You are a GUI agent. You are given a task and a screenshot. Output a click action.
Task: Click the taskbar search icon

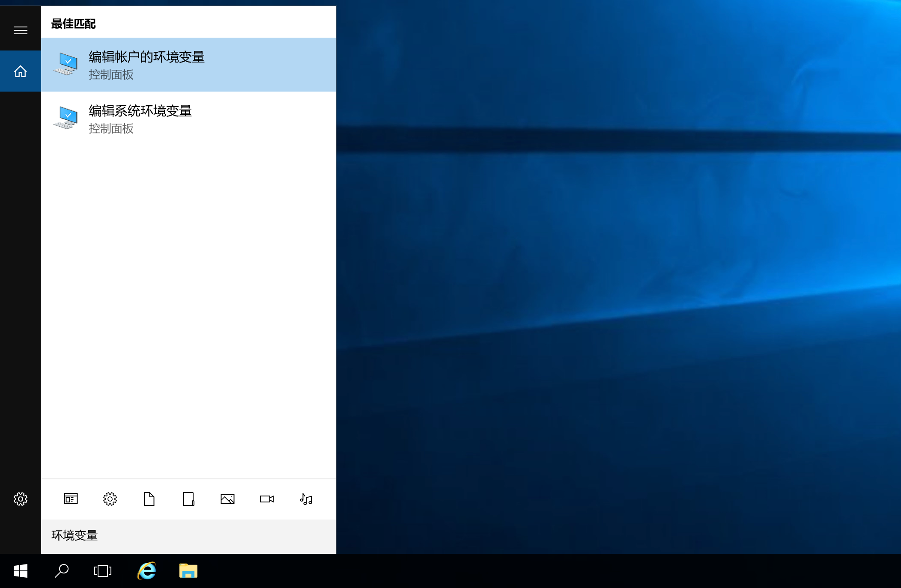[x=61, y=571]
